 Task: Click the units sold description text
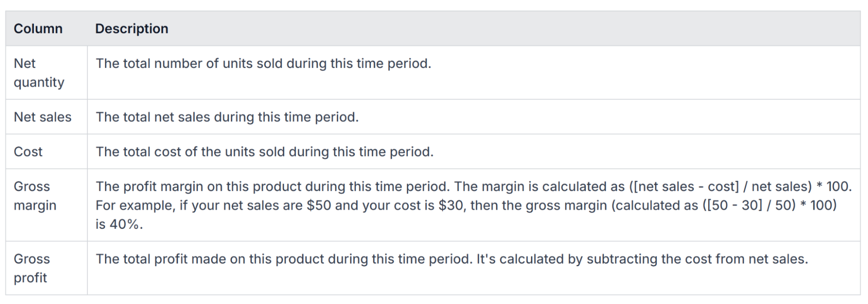click(263, 63)
